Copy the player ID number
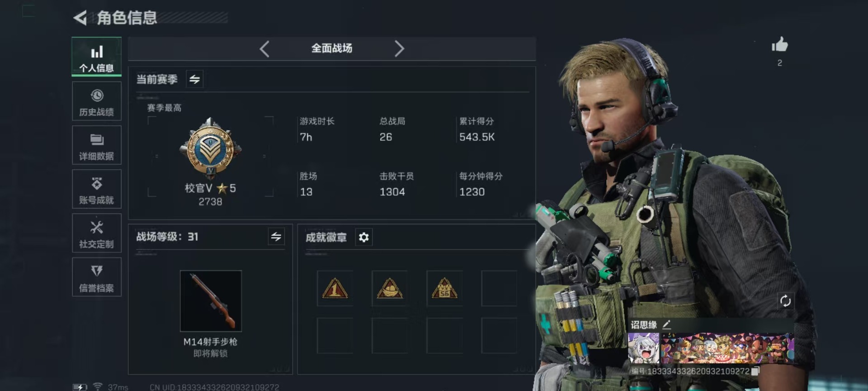Viewport: 868px width, 391px height. [755, 371]
